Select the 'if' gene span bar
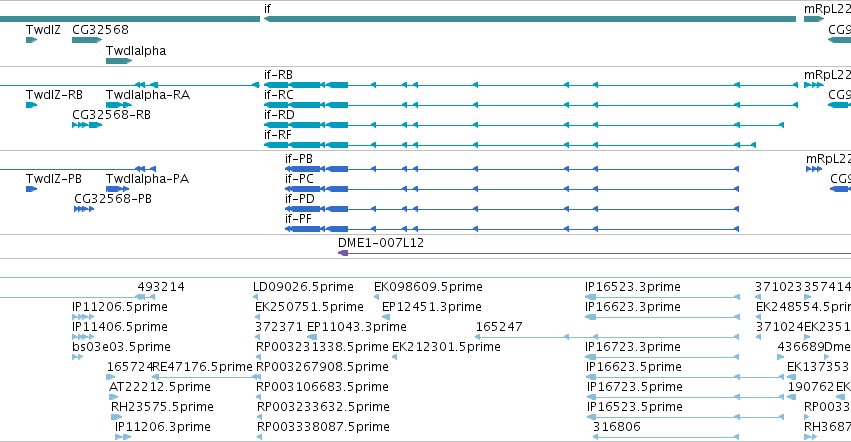This screenshot has height=442, width=851. point(530,19)
